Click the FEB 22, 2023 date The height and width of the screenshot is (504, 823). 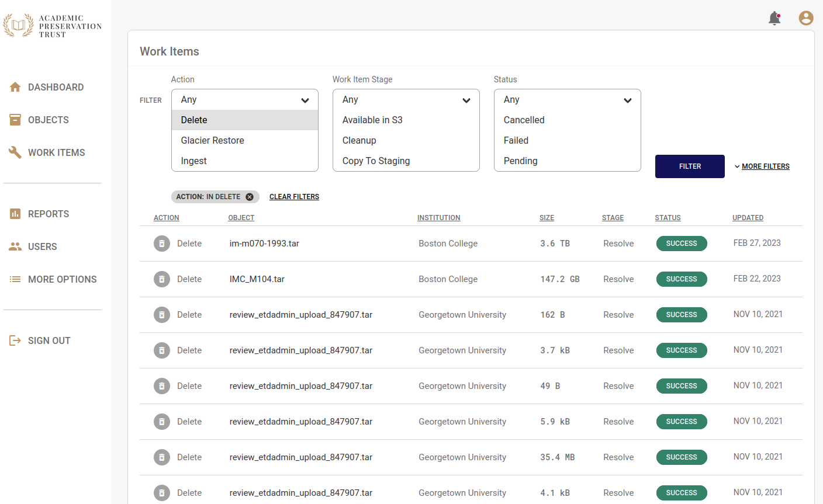757,279
